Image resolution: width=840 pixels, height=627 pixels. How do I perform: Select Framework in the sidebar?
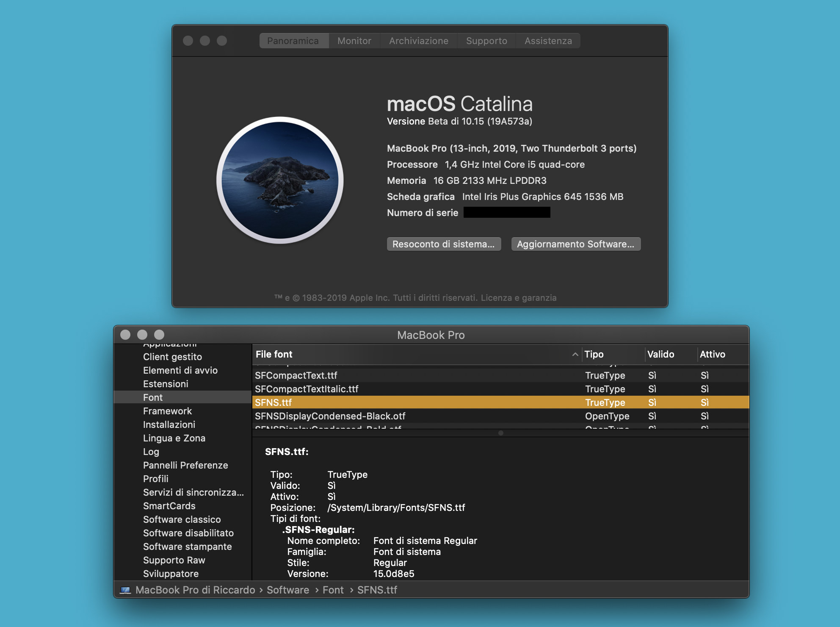point(167,411)
